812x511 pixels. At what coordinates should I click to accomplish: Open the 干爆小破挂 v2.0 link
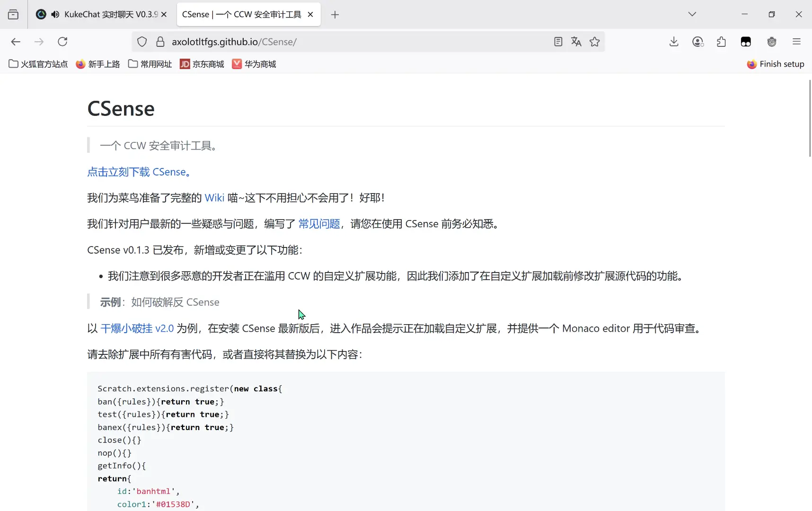click(x=137, y=328)
